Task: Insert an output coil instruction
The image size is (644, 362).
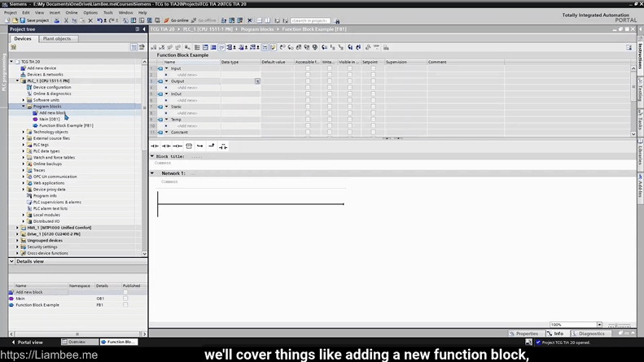Action: (x=177, y=146)
